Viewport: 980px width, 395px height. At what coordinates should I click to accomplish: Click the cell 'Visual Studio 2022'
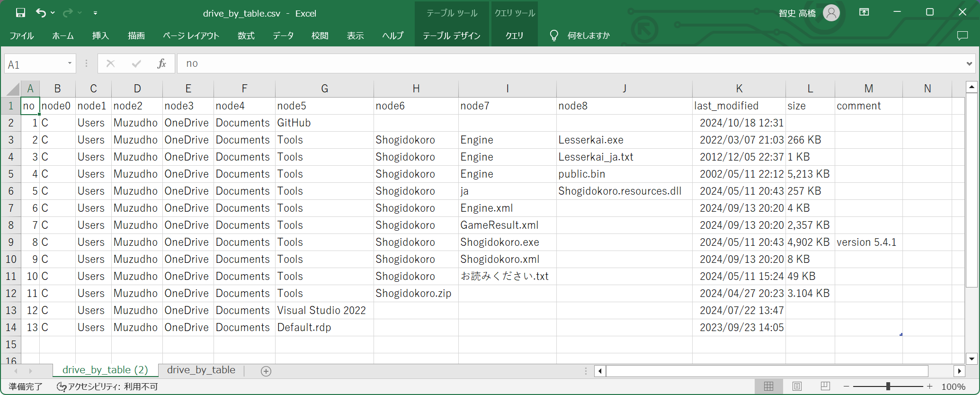pyautogui.click(x=324, y=310)
